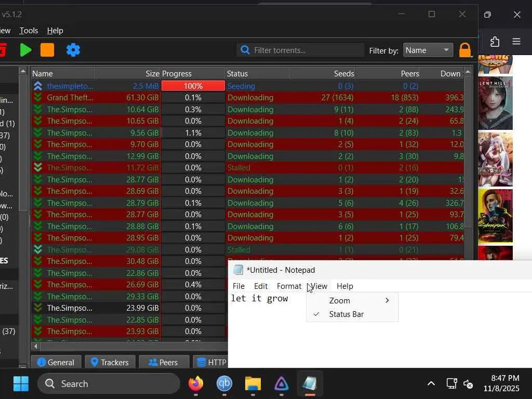This screenshot has height=399, width=532.
Task: Click the clock showing 8:47 PM
Action: click(x=505, y=378)
